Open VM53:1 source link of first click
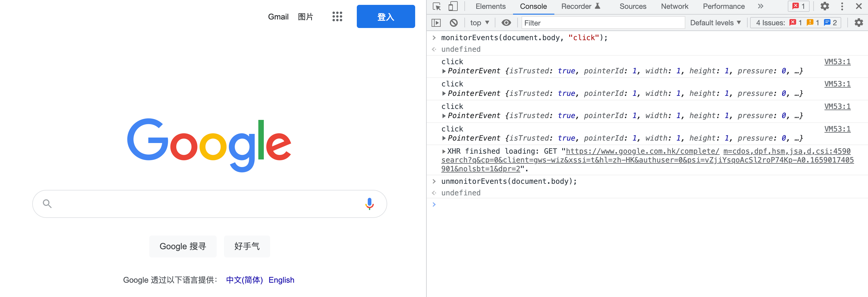This screenshot has height=297, width=868. (837, 62)
